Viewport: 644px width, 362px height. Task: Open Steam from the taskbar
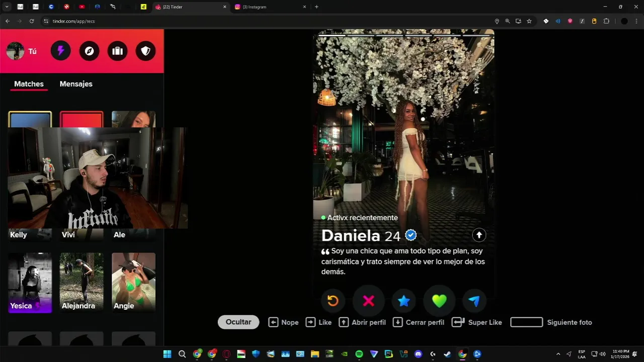[x=447, y=354]
